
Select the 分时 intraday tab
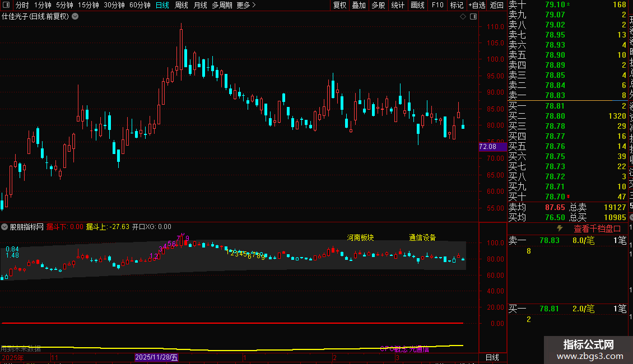click(22, 5)
